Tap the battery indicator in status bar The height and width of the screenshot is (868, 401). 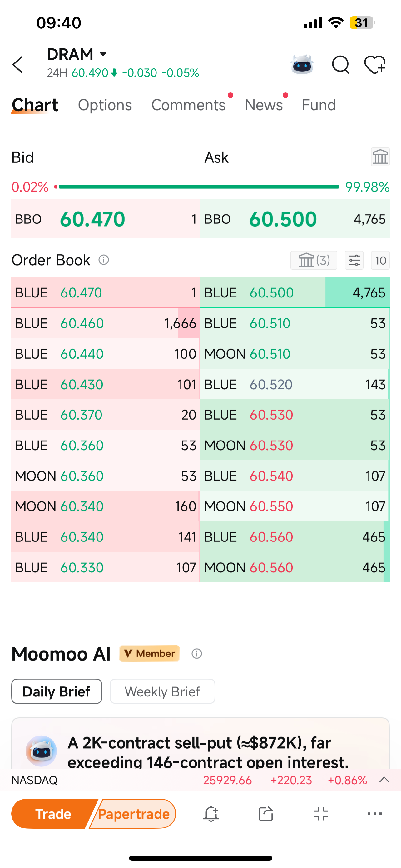coord(362,23)
